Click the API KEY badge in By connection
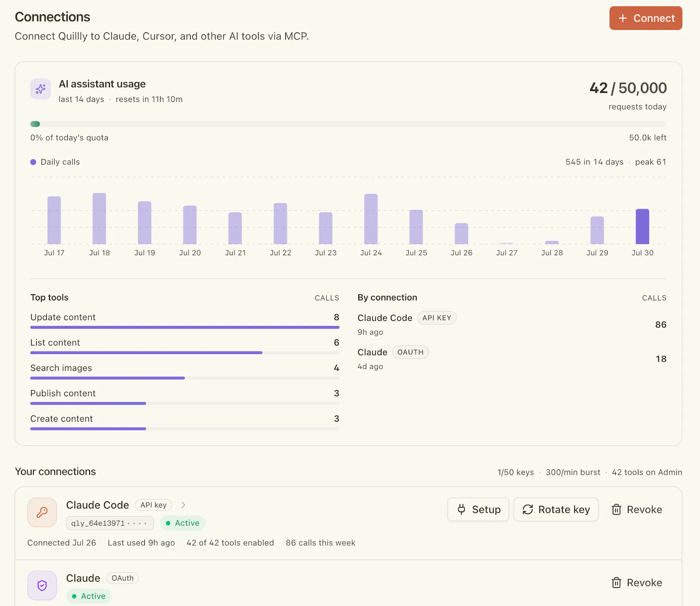Image resolution: width=700 pixels, height=606 pixels. [437, 318]
